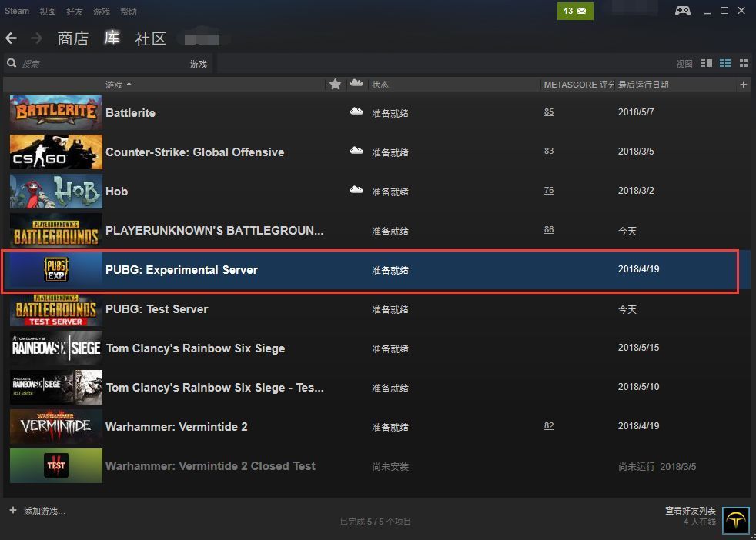Sort by cloud sync column header
Screen dimensions: 756x540
click(x=356, y=83)
